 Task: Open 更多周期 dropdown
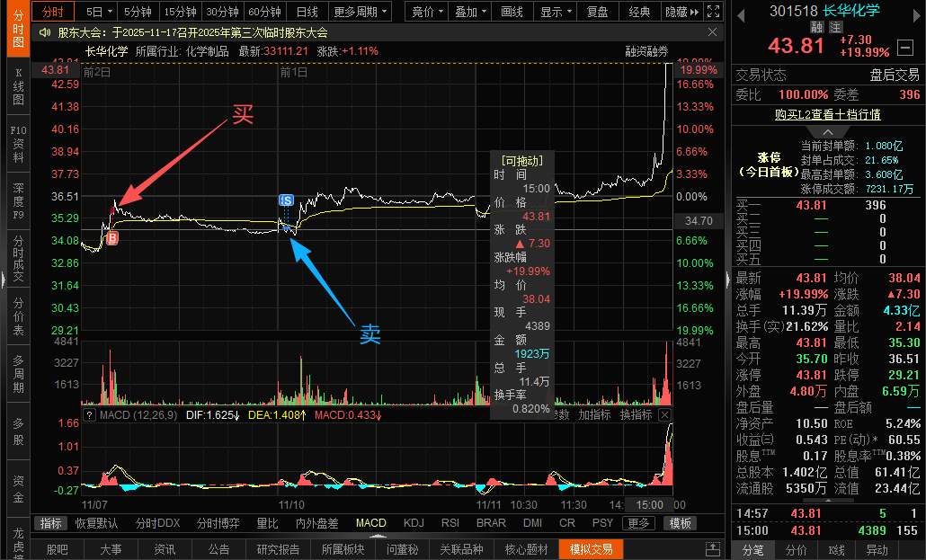(x=361, y=11)
